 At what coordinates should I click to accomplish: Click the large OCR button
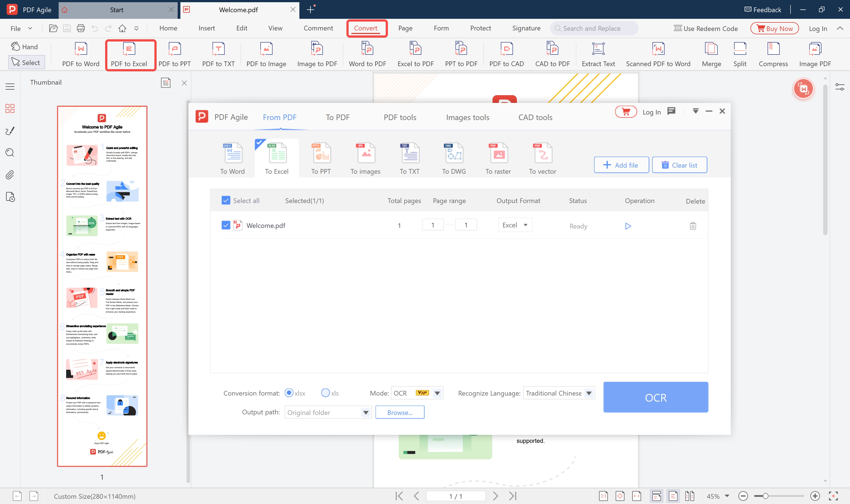click(x=656, y=397)
